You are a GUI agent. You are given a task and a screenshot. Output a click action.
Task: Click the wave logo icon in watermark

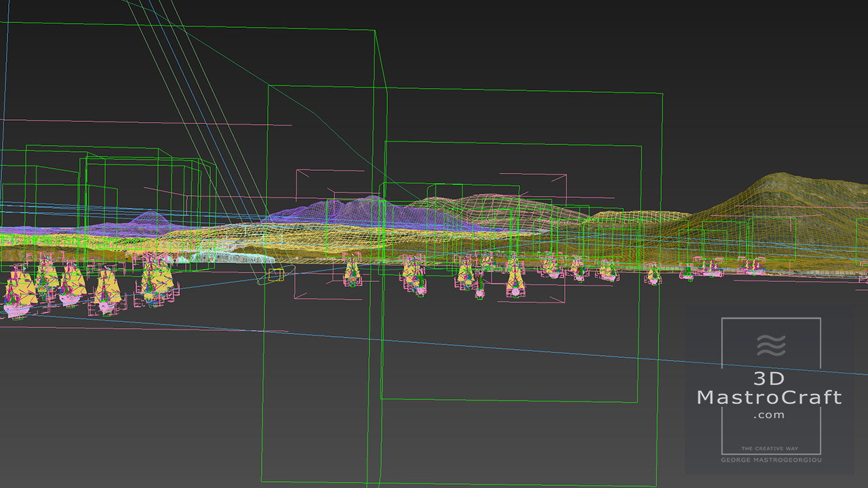click(770, 345)
